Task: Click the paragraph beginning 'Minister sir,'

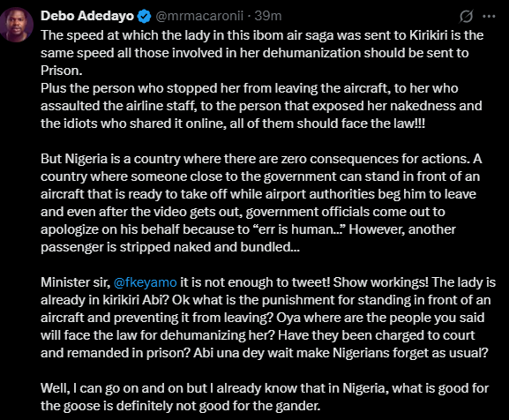Action: (268, 318)
